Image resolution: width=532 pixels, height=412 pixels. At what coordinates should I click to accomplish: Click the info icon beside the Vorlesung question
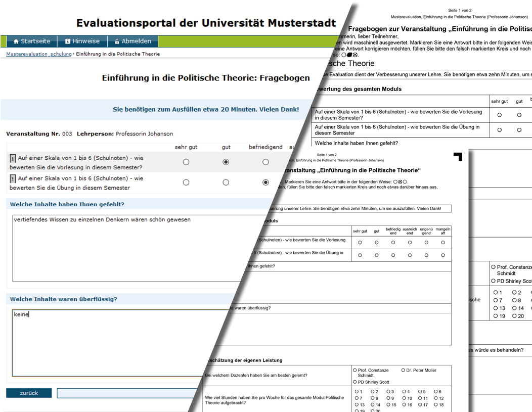(13, 158)
